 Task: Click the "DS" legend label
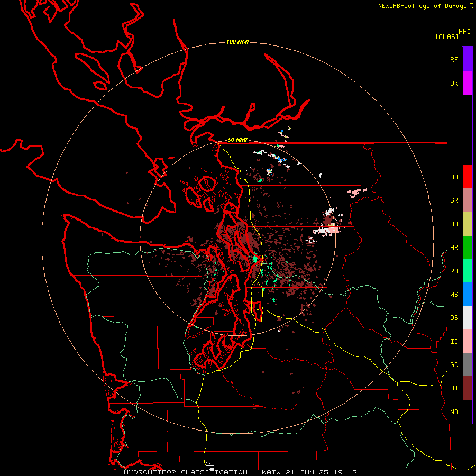tap(454, 317)
